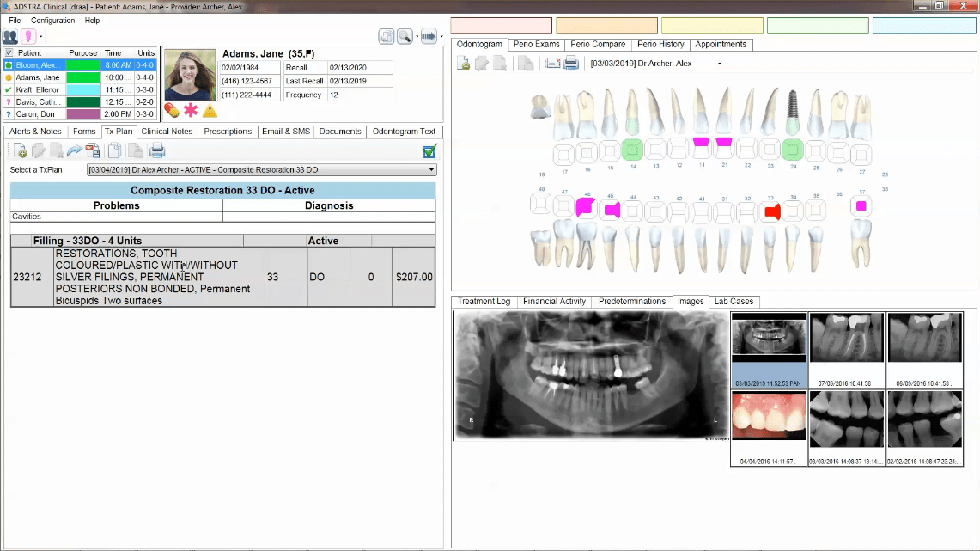
Task: Add a new odontogram icon
Action: (463, 63)
